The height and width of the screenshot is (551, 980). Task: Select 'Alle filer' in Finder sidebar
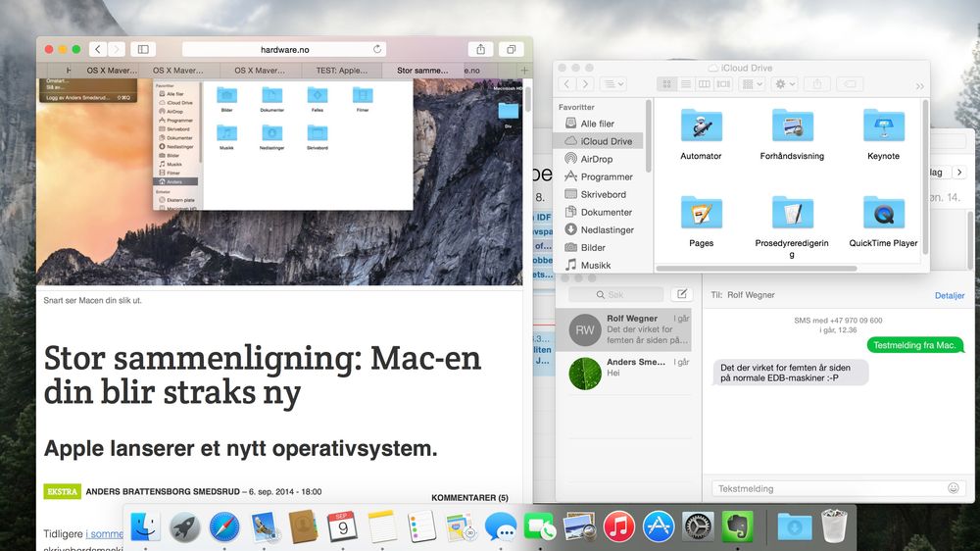coord(599,124)
